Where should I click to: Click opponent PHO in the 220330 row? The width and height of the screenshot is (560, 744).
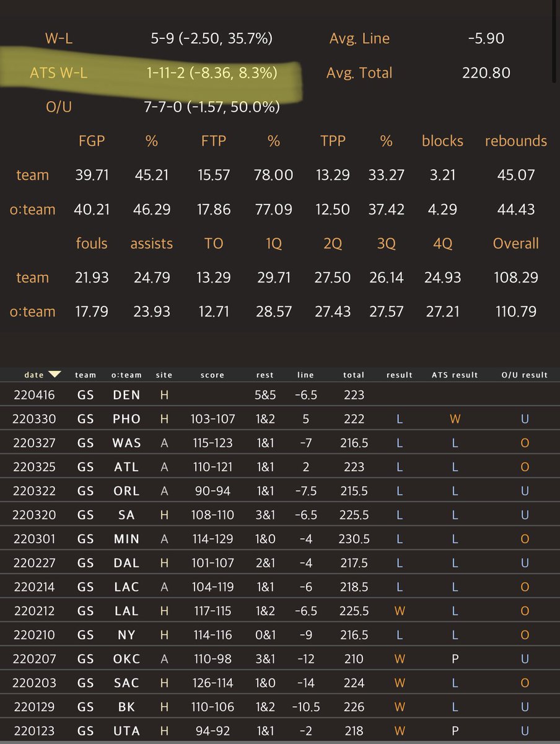click(x=126, y=419)
